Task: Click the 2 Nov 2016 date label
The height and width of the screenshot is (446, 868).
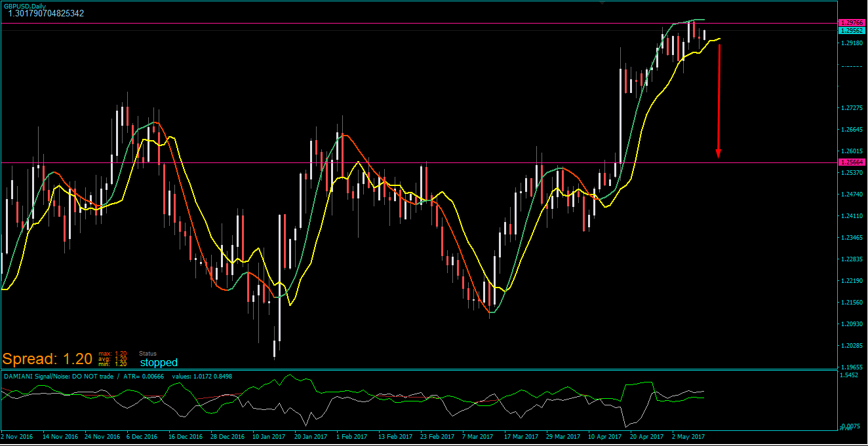Action: click(x=17, y=436)
